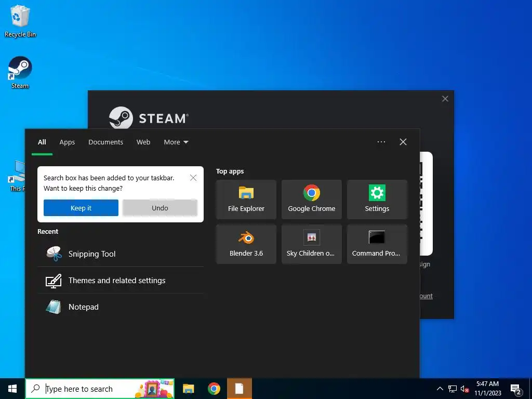Click the Steam logo in Steam window
This screenshot has height=399, width=532.
[149, 118]
